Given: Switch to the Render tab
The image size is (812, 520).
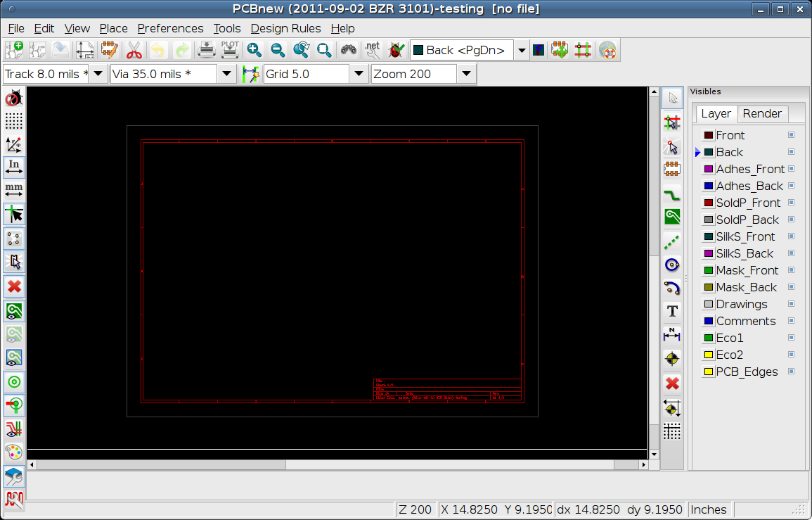Looking at the screenshot, I should pyautogui.click(x=762, y=113).
